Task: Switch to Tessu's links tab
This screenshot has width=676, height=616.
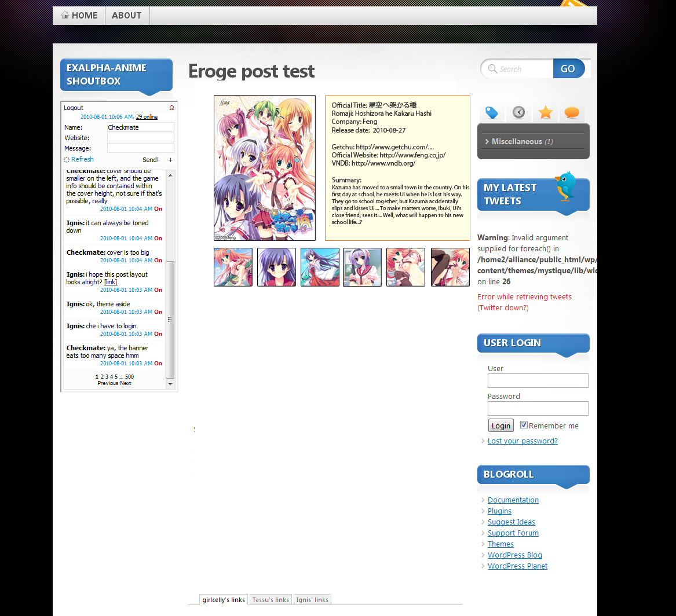Action: pos(271,600)
